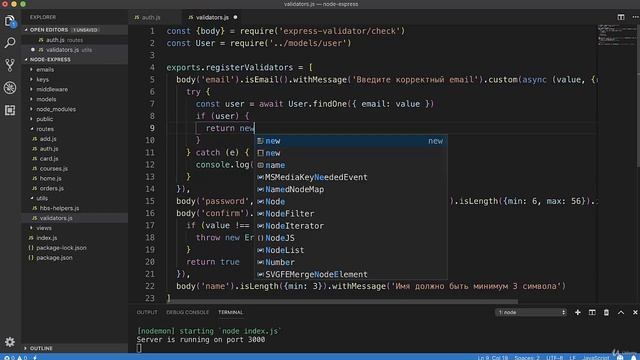
Task: Select the second 'new' suggestion
Action: click(350, 153)
